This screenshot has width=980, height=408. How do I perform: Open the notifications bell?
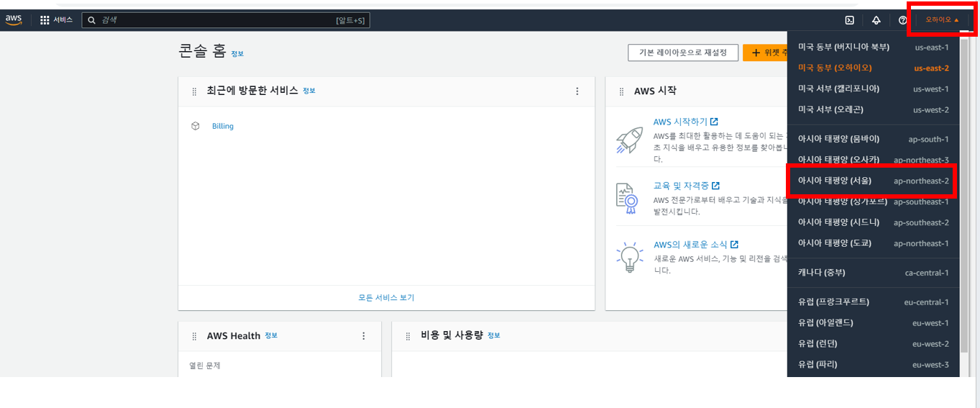point(876,20)
